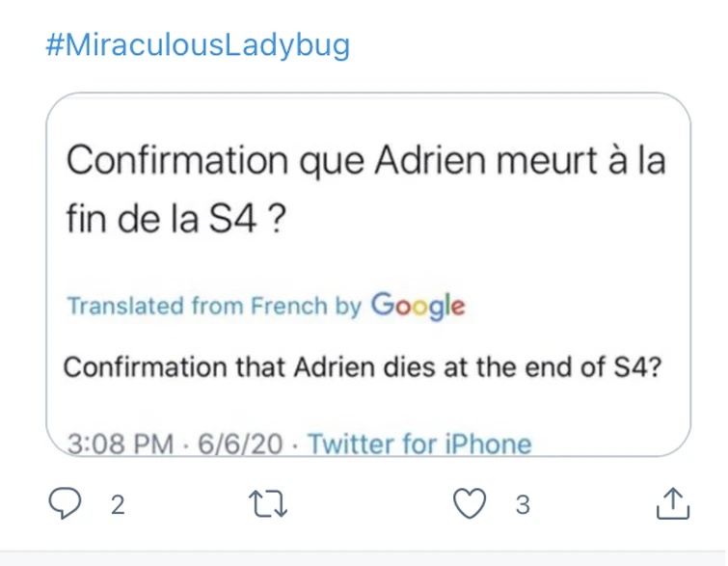Open the #MiraculousLadybug hashtag

[x=198, y=44]
